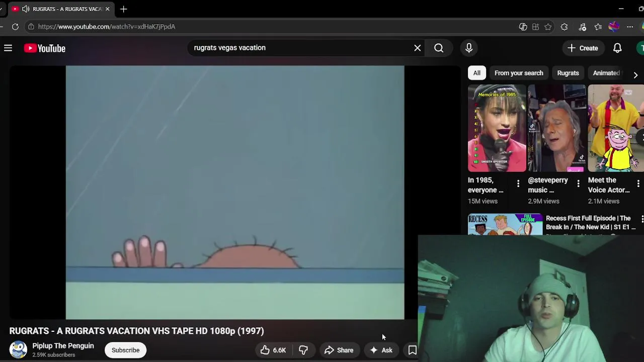
Task: Open the YouTube hamburger guide menu
Action: pyautogui.click(x=8, y=48)
